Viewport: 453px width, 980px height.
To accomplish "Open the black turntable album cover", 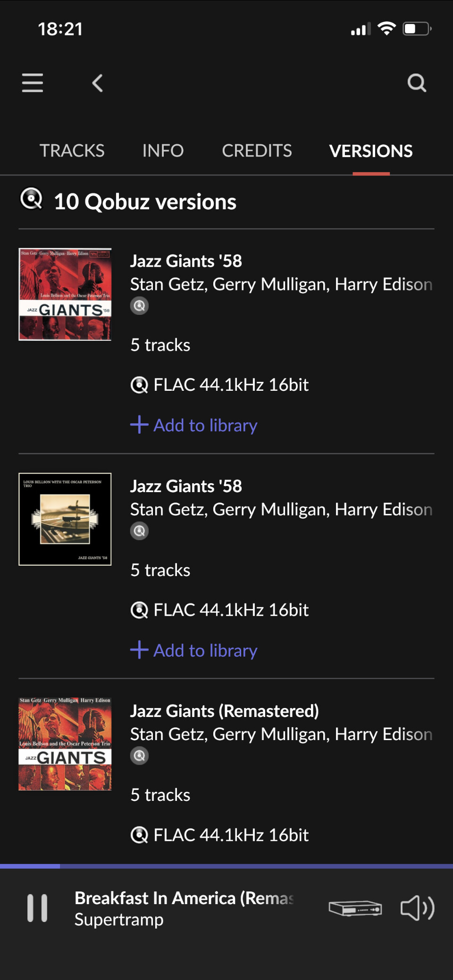I will (x=65, y=519).
